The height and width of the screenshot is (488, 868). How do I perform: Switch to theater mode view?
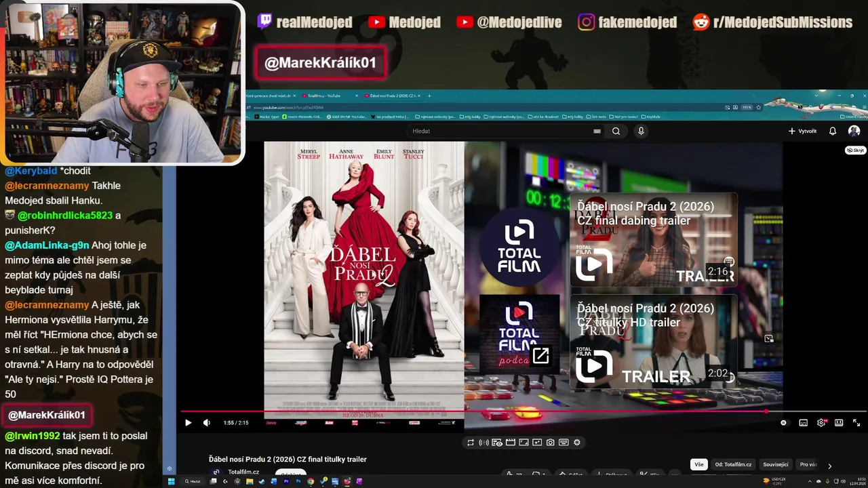(x=839, y=423)
